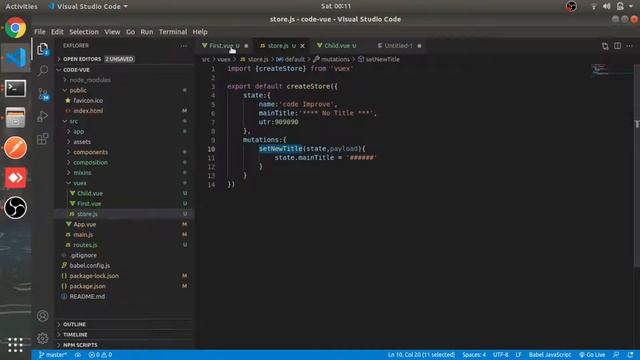Open the File menu
640x360 pixels.
40,32
